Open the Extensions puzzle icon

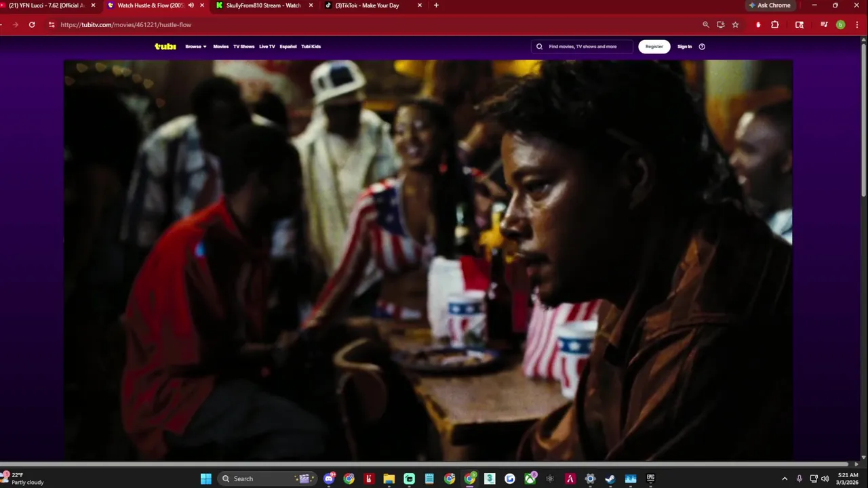tap(775, 24)
